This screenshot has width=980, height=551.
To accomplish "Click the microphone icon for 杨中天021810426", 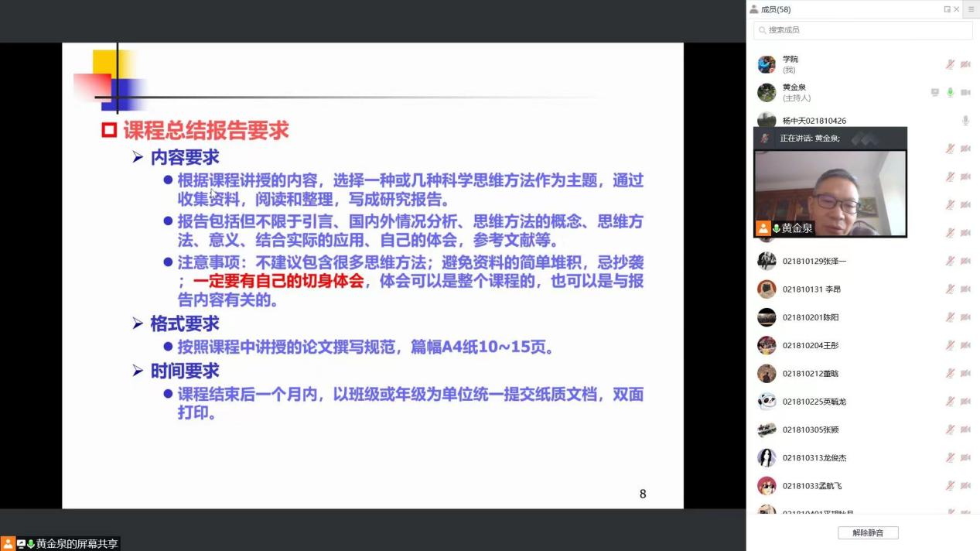I will click(965, 121).
